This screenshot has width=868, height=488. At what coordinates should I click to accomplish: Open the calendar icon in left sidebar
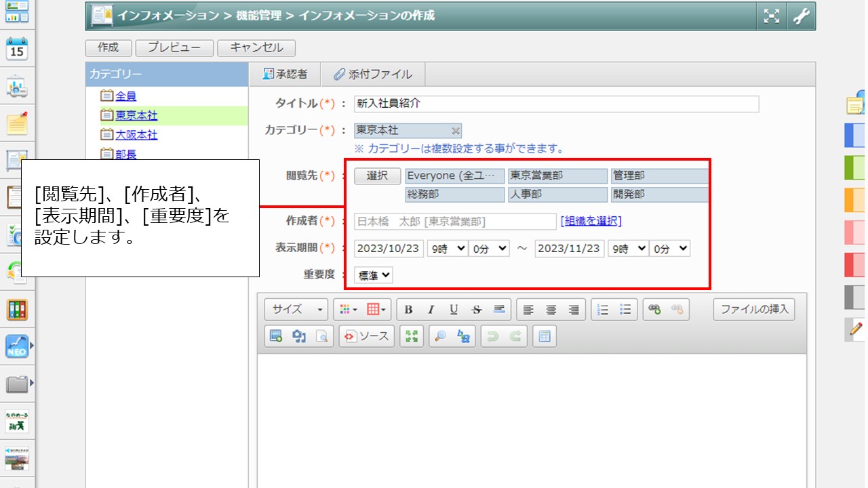coord(16,50)
